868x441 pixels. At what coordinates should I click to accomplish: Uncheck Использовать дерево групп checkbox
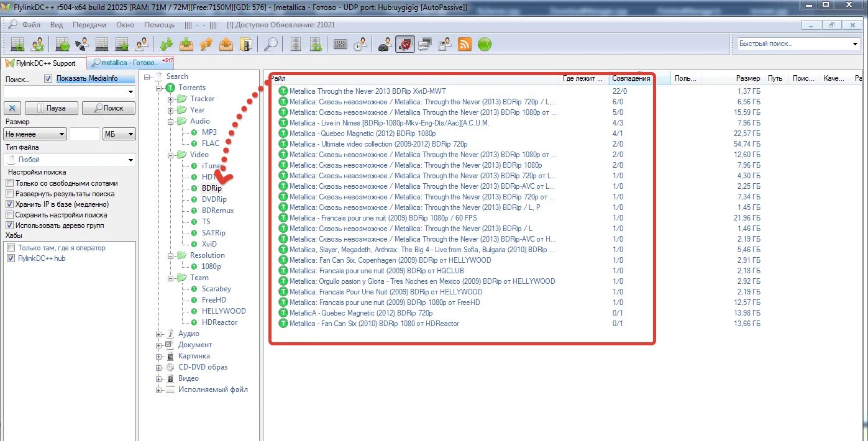coord(9,225)
